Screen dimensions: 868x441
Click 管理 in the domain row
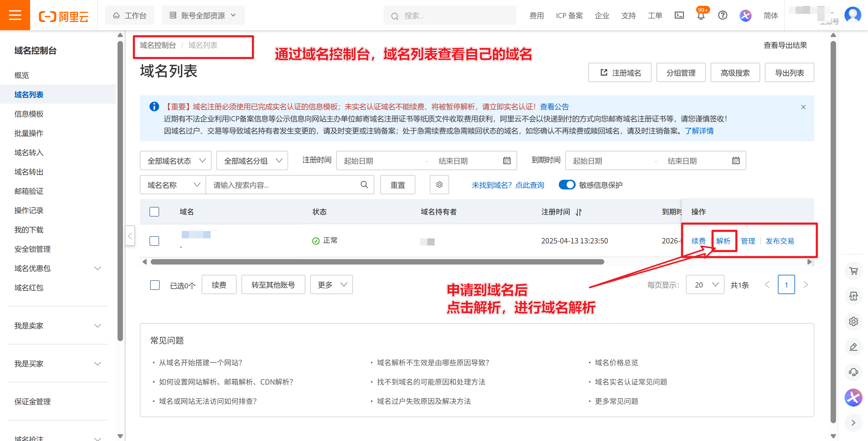click(748, 241)
